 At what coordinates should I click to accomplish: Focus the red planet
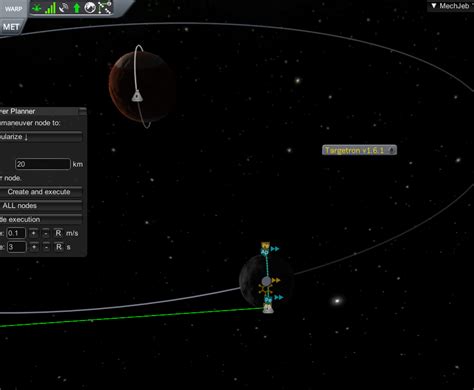coord(142,87)
